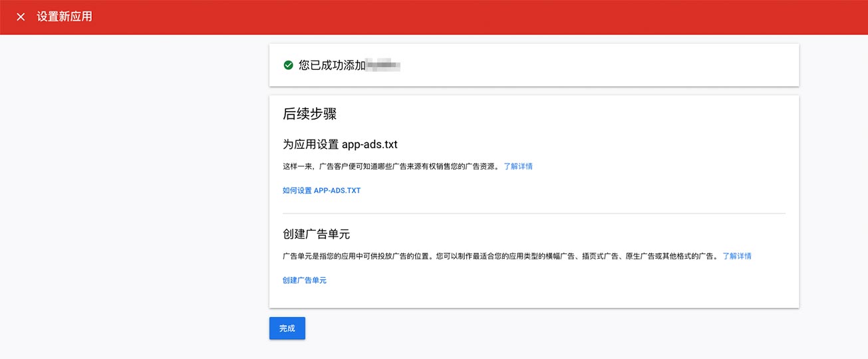Click the 创建广告单元 section heading
Image resolution: width=868 pixels, height=359 pixels.
tap(317, 234)
